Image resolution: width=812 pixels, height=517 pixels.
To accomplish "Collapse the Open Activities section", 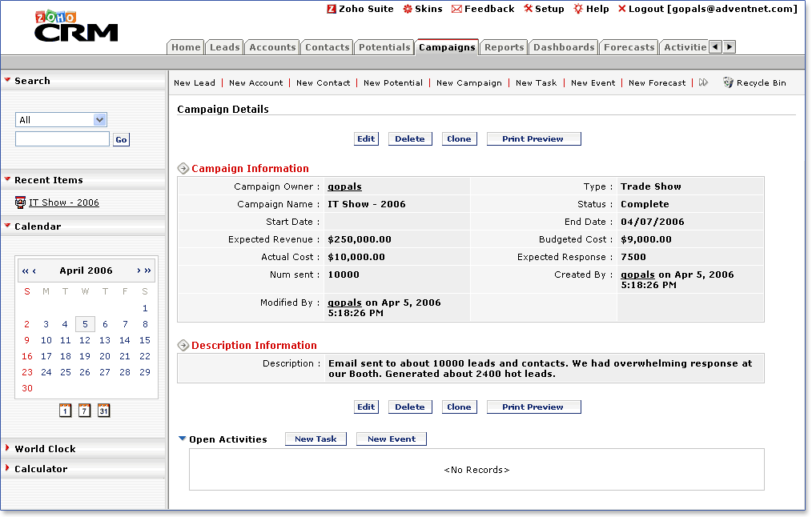I will (x=183, y=439).
